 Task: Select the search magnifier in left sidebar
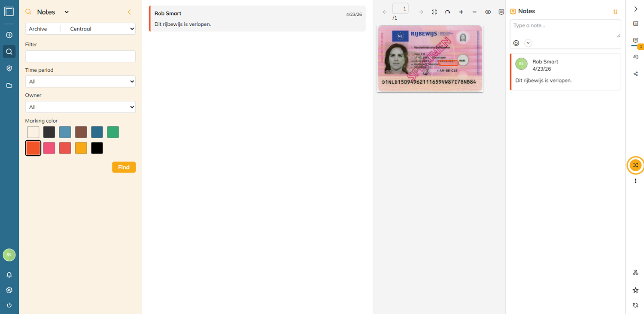pos(9,52)
